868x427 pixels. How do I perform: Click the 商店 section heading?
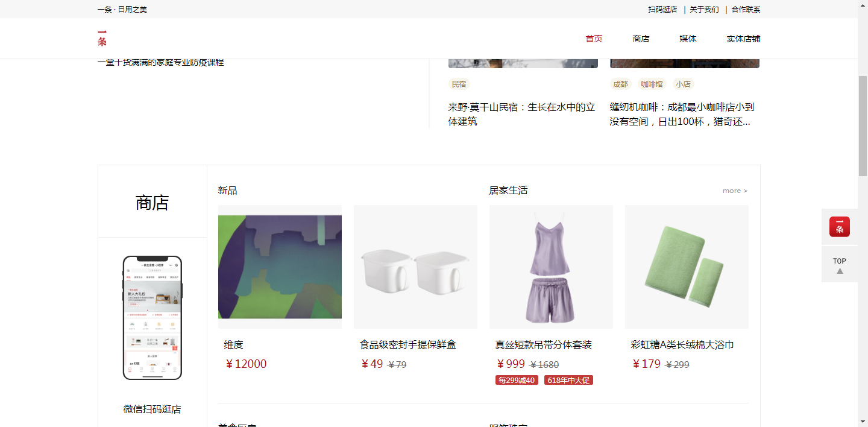[x=152, y=203]
